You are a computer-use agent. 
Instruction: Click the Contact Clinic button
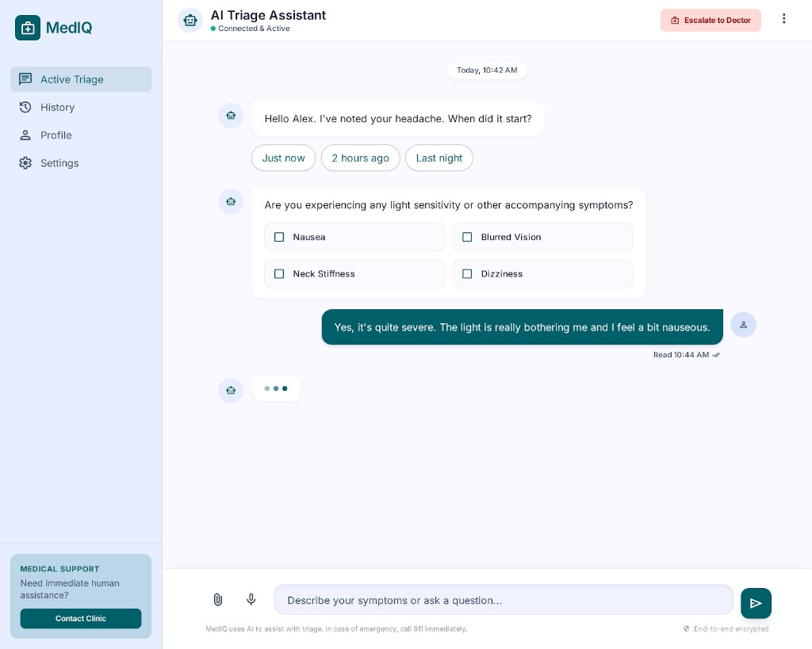[x=81, y=618]
